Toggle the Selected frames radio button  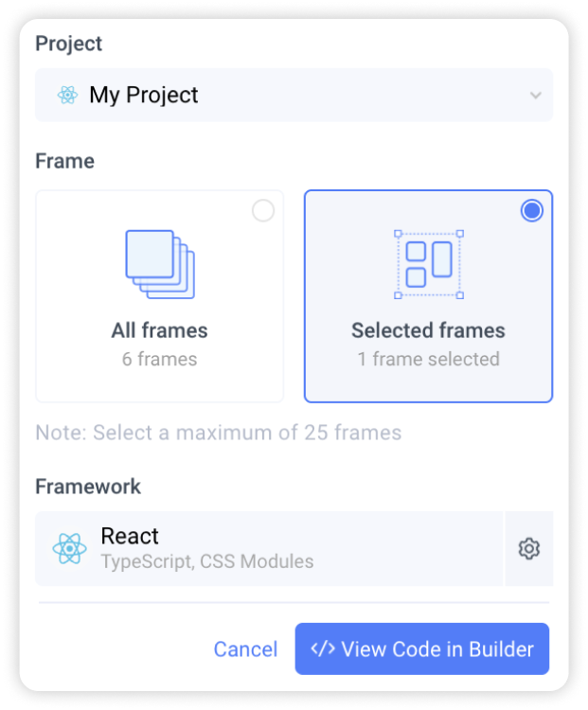[x=532, y=210]
